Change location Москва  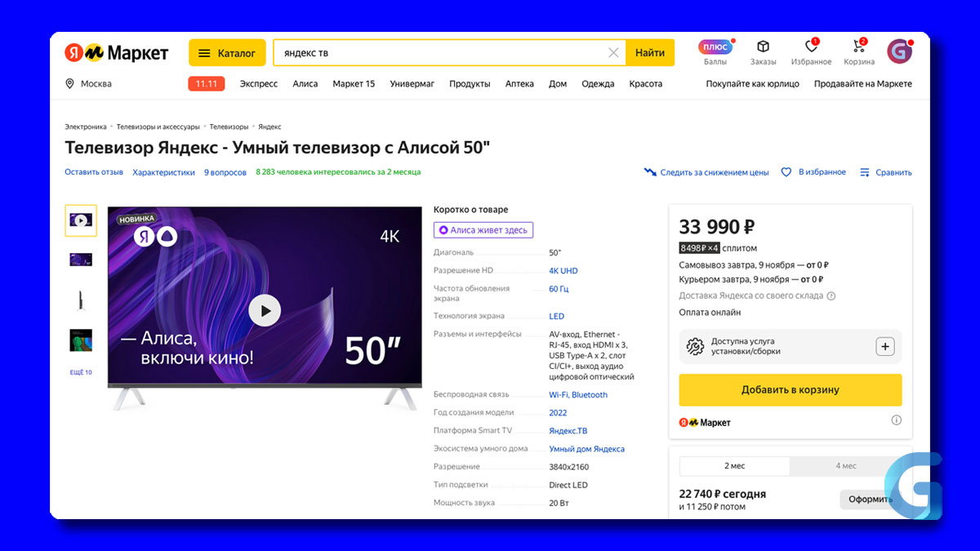(88, 84)
